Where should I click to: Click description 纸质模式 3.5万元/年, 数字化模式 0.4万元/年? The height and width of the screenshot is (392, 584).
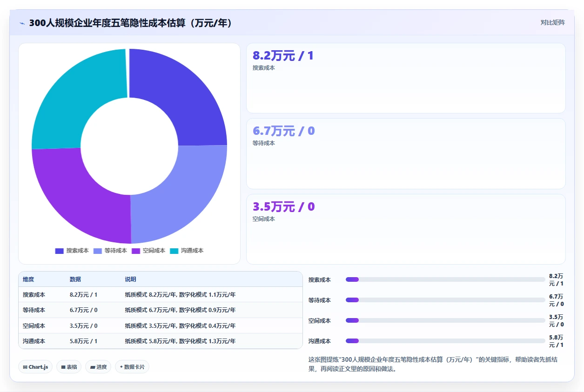tap(180, 326)
